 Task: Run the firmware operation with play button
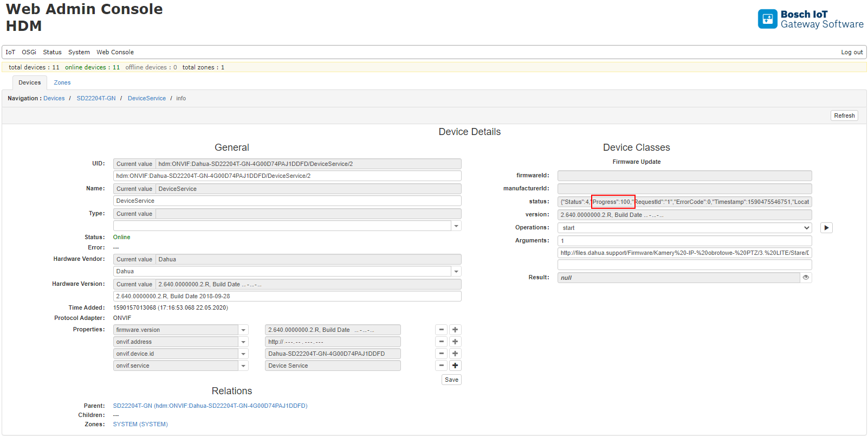click(x=826, y=228)
